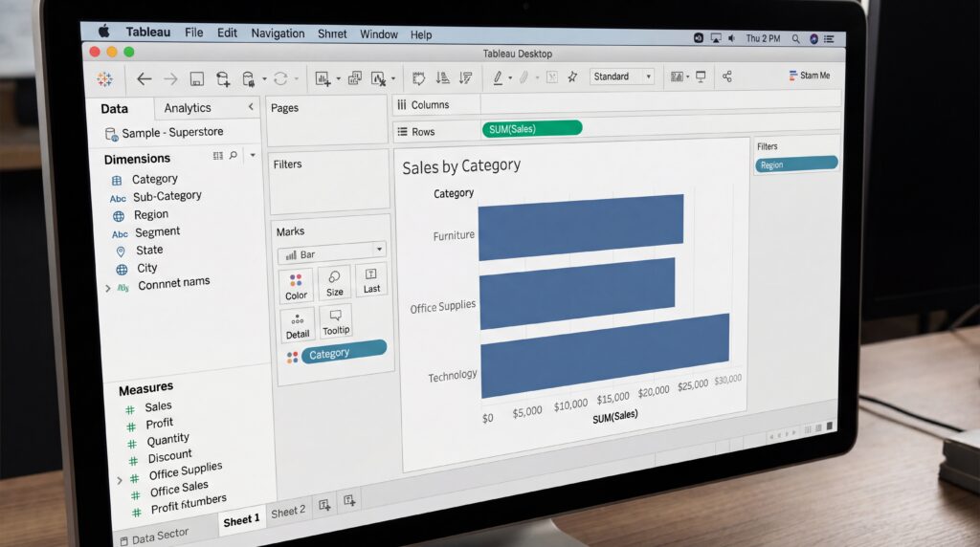Open the Navigation menu
The image size is (980, 547).
[x=278, y=33]
